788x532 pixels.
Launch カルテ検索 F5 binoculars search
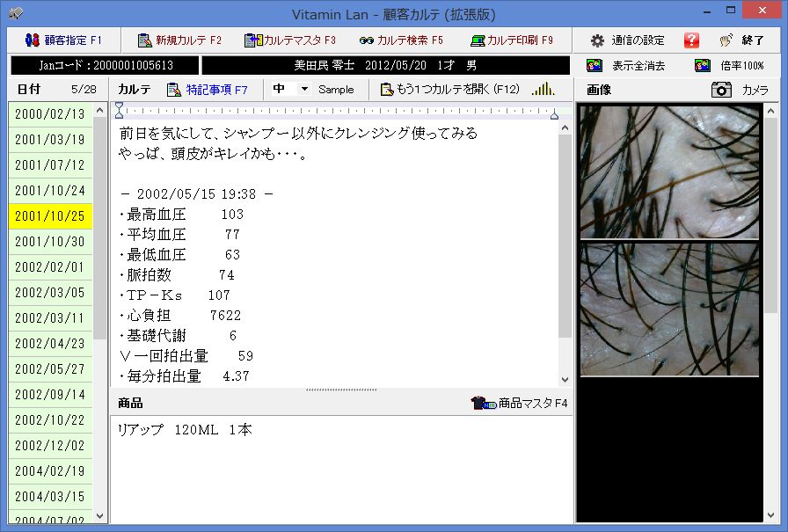(x=401, y=40)
